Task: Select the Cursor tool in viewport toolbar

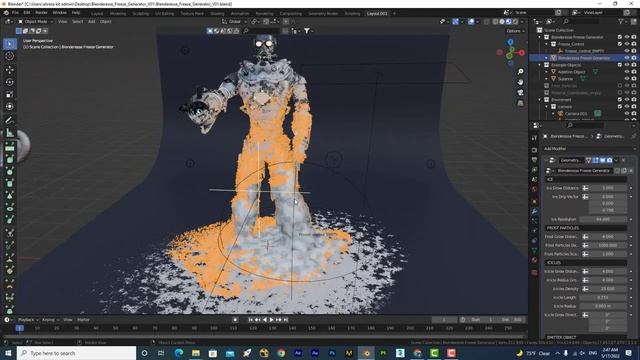Action: point(10,56)
